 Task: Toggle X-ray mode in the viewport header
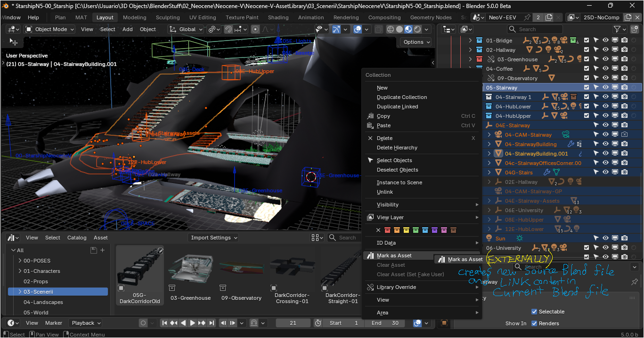click(378, 29)
